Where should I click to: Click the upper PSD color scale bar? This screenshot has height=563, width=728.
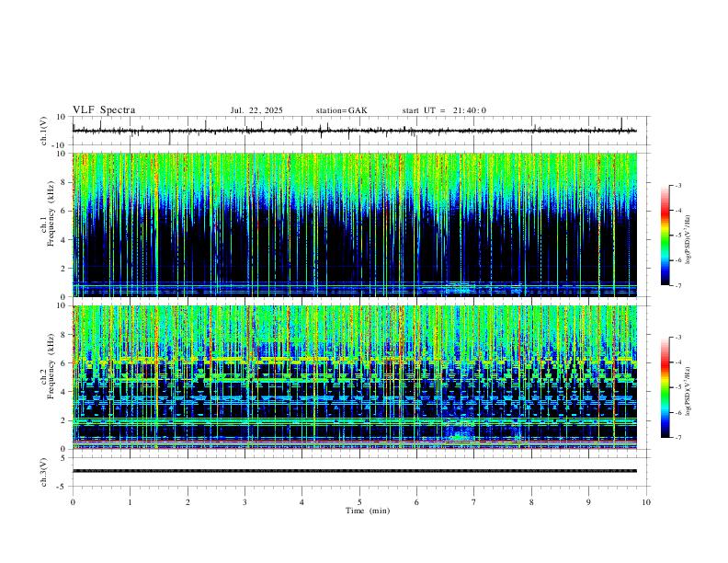(665, 236)
